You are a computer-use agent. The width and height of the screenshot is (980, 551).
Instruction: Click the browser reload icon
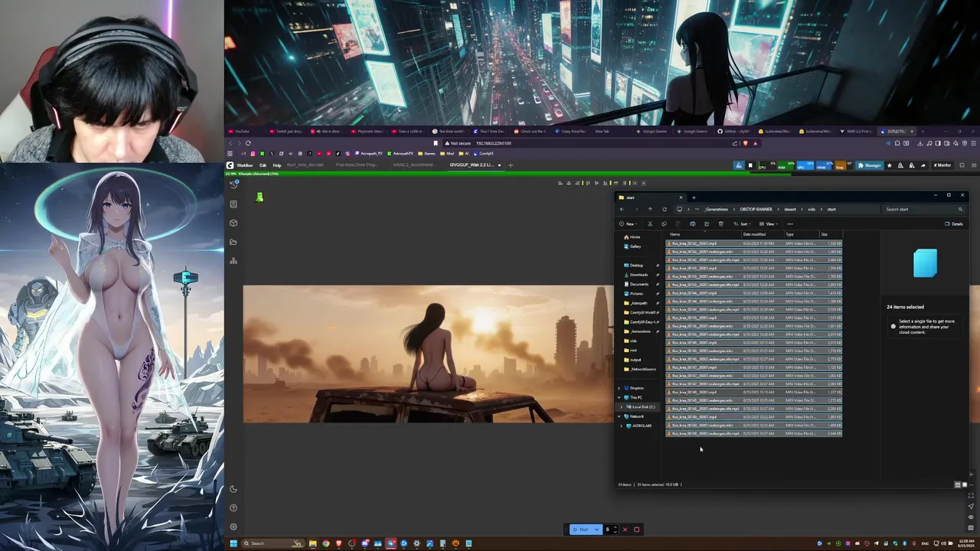248,143
